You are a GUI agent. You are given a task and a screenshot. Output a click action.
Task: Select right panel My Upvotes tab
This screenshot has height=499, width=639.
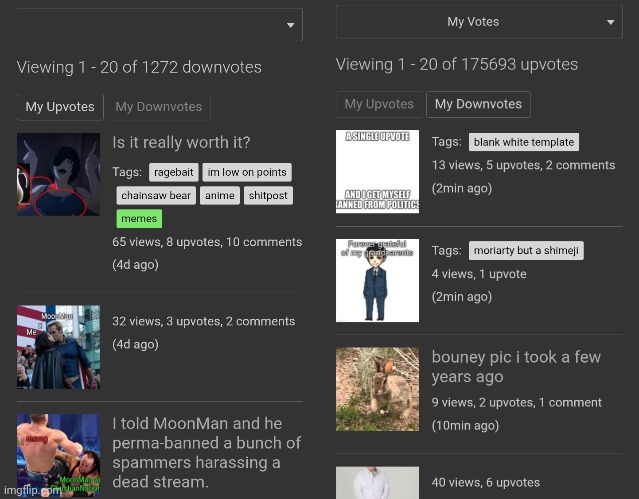coord(379,104)
